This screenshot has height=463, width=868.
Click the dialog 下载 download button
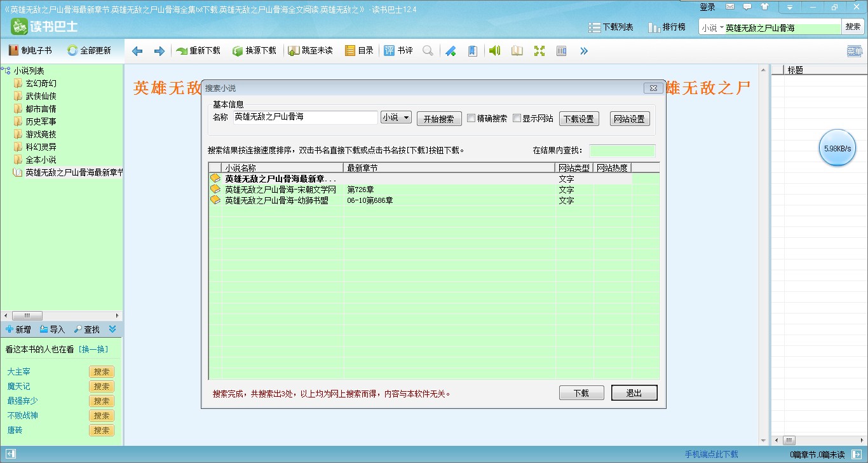click(x=581, y=393)
